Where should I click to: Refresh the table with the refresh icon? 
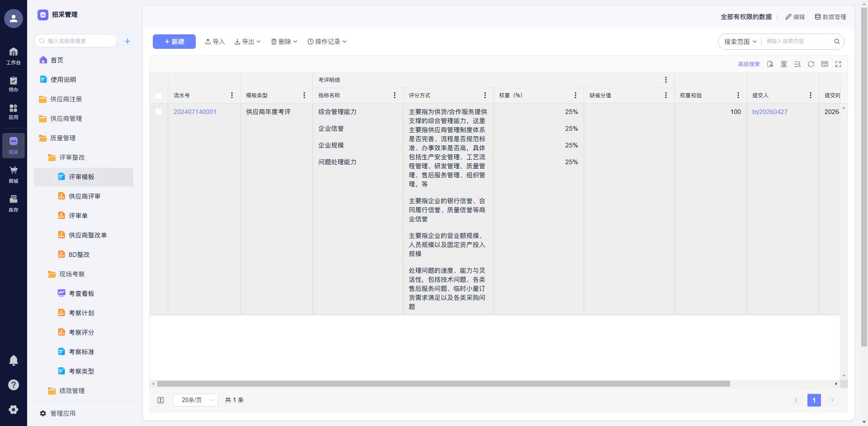point(811,64)
